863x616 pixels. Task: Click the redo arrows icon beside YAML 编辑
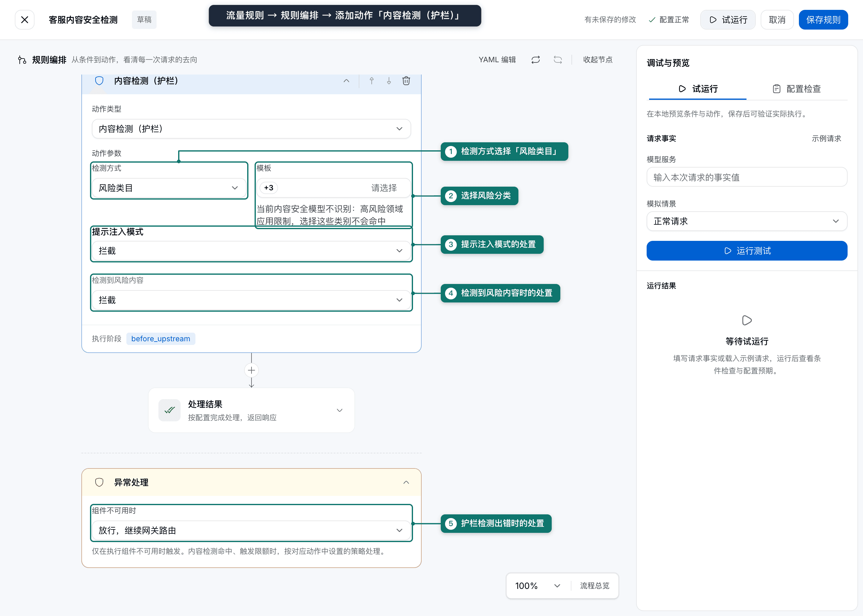pos(535,59)
